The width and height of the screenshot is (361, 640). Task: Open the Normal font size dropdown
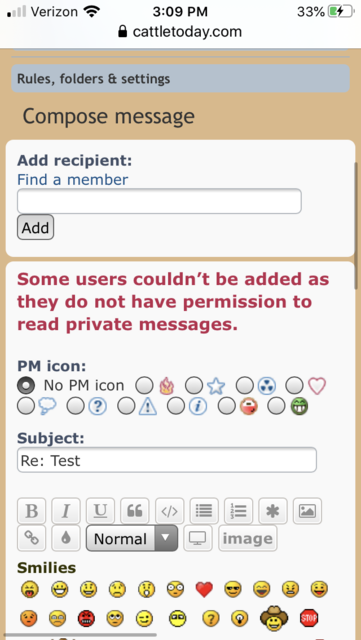(132, 538)
